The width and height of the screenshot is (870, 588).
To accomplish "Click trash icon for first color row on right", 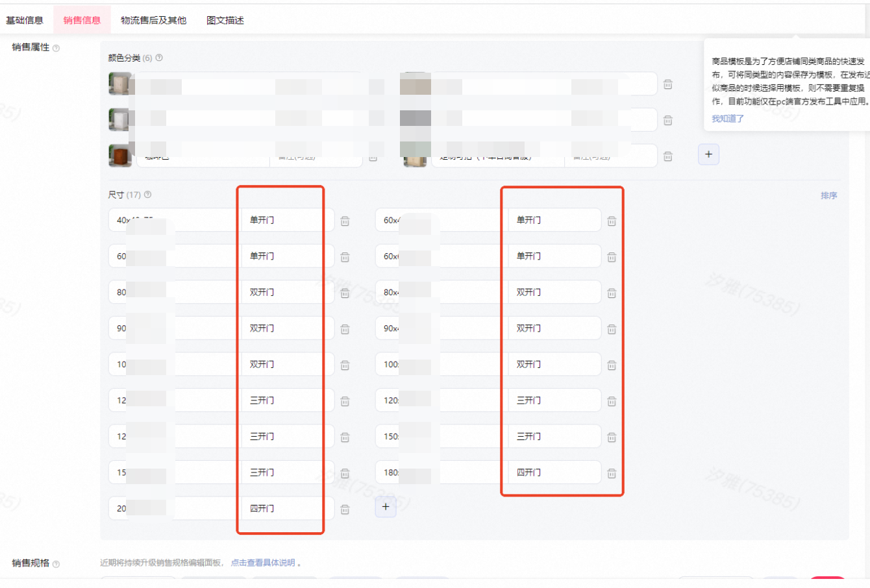I will pos(668,84).
